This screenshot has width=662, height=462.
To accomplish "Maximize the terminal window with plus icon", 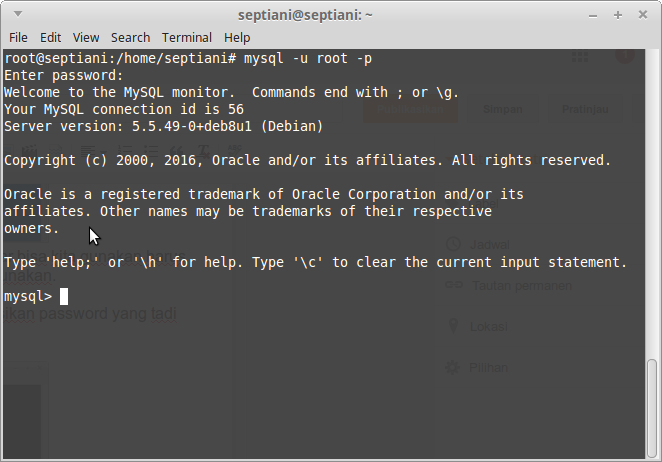I will coord(618,15).
